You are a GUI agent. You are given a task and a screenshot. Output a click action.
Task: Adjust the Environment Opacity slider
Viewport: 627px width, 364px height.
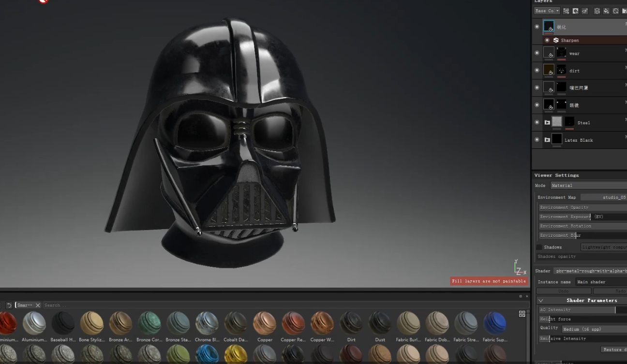click(582, 207)
